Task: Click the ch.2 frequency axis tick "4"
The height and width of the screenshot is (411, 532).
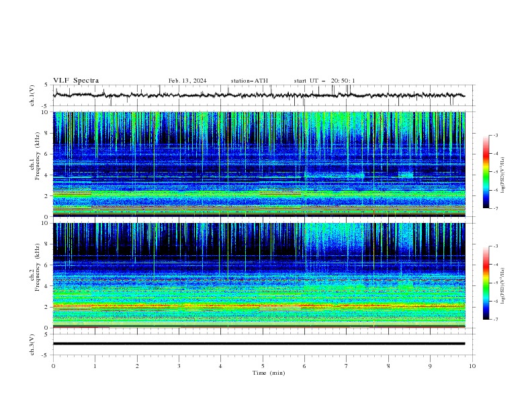Action: click(48, 286)
